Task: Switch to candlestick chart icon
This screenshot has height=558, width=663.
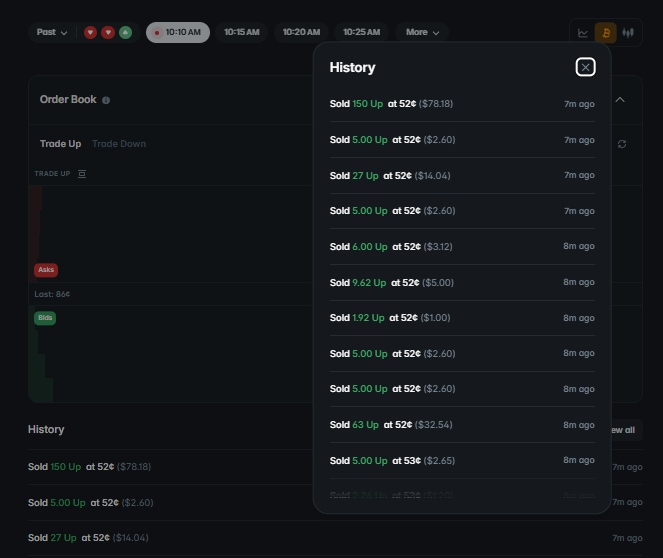Action: 628,33
